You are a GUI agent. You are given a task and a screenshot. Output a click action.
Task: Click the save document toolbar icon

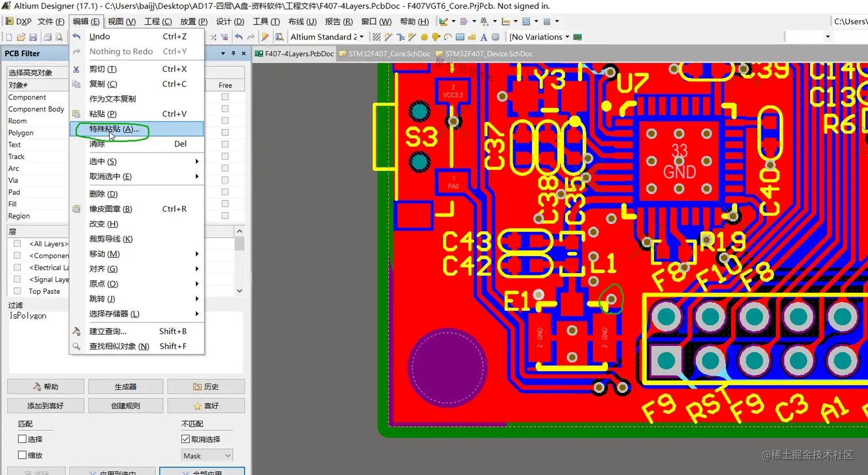[x=33, y=37]
